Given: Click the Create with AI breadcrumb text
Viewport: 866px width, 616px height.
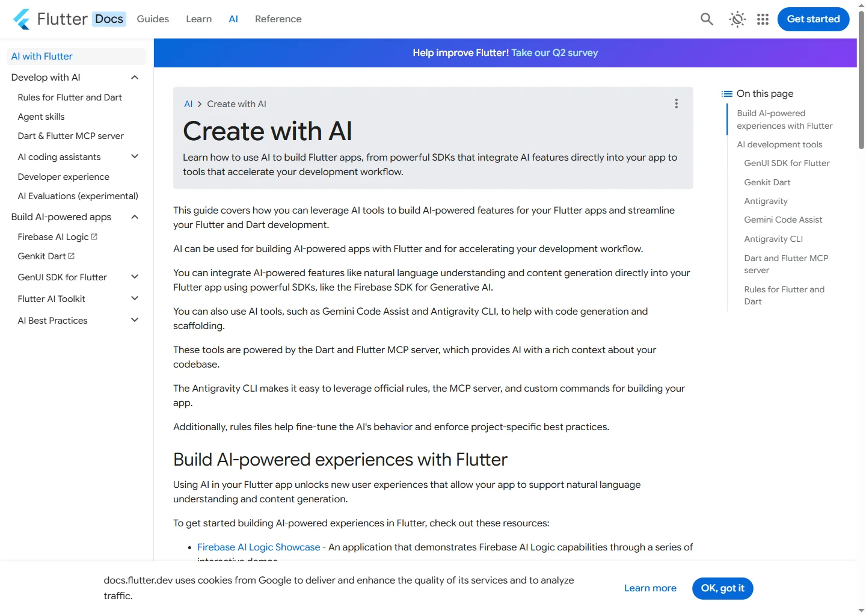Looking at the screenshot, I should 236,104.
